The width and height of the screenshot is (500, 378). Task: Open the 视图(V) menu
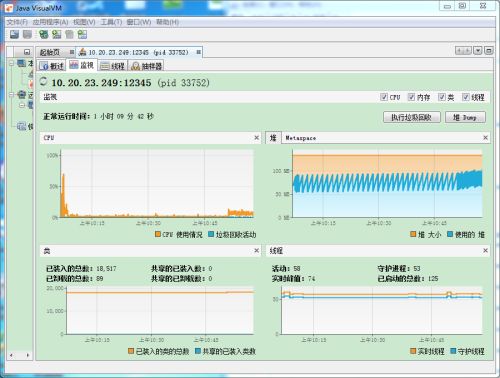tap(84, 22)
